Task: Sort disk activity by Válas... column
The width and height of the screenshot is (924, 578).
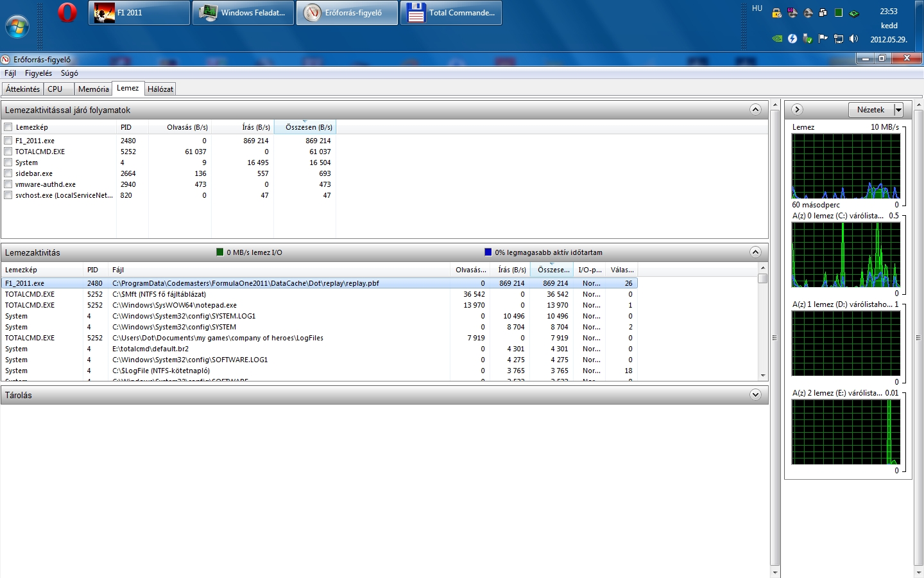Action: 622,270
